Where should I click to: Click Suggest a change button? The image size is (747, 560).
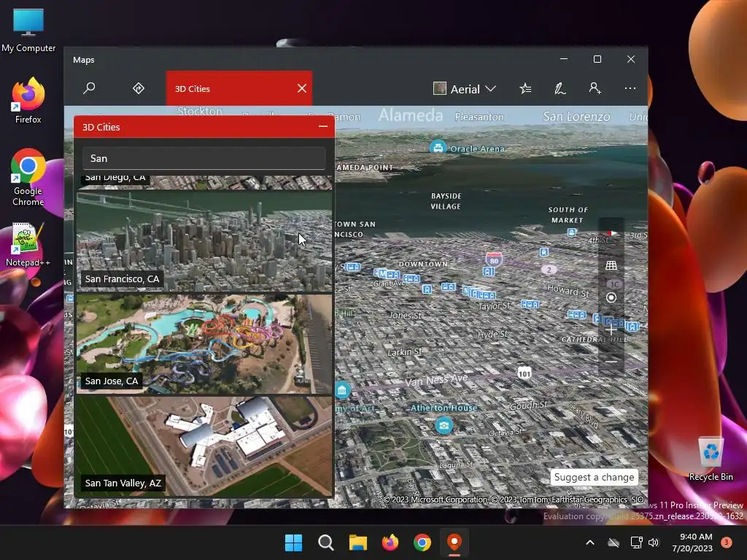click(594, 477)
